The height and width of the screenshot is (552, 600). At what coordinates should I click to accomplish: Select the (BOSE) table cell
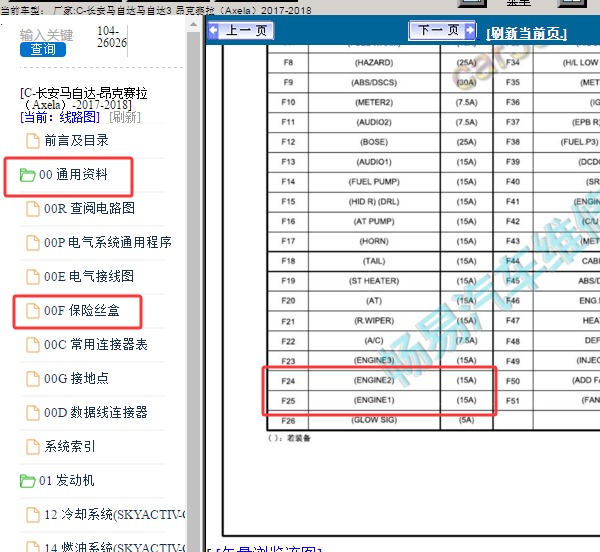tap(374, 142)
